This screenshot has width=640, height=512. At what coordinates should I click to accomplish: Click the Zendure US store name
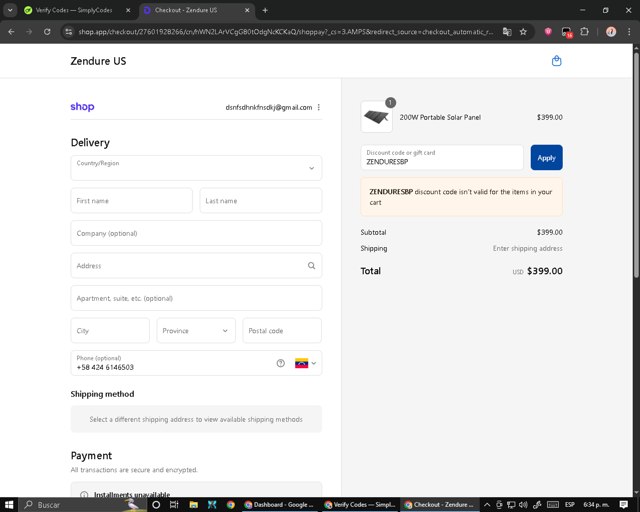tap(98, 61)
